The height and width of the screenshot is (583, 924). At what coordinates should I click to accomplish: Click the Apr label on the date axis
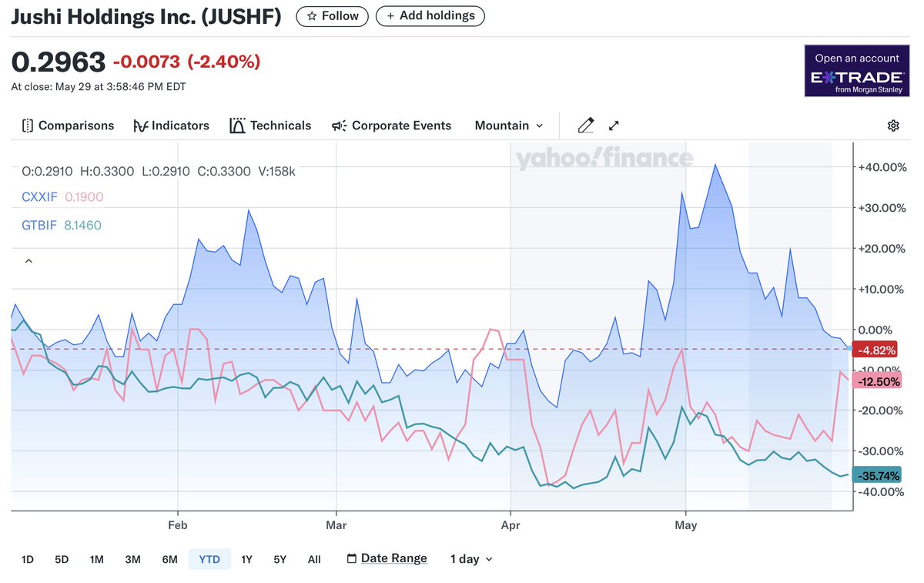(511, 525)
